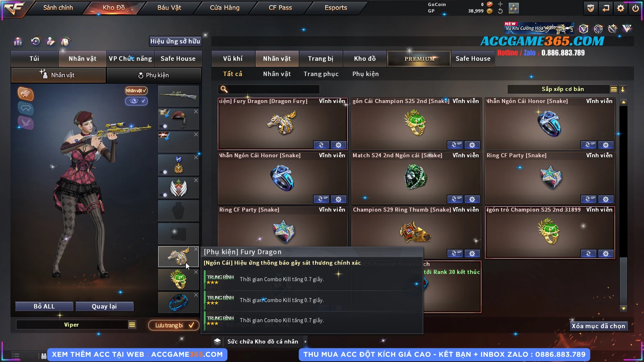The height and width of the screenshot is (362, 644).
Task: Open the CF Pass menu
Action: [280, 8]
